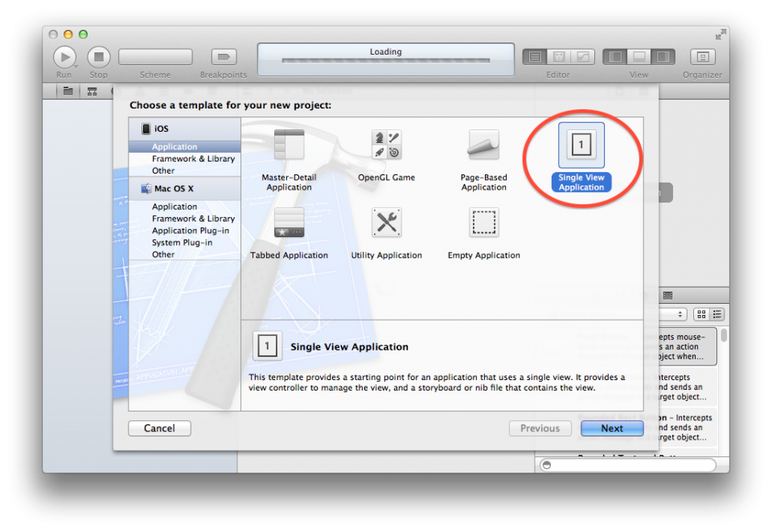Image resolution: width=772 pixels, height=532 pixels.
Task: Choose the Tabbed Application template
Action: pos(289,223)
